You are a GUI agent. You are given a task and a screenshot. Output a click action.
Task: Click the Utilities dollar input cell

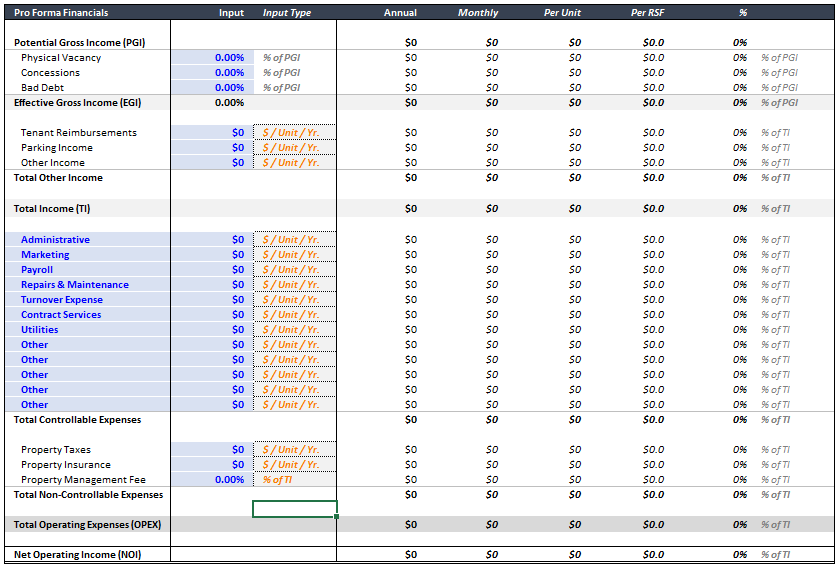pos(212,329)
